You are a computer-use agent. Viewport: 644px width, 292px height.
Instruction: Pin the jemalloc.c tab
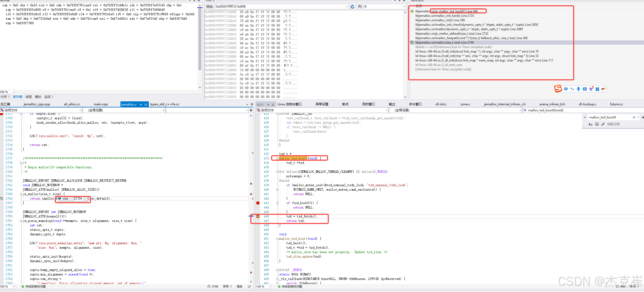pyautogui.click(x=141, y=105)
